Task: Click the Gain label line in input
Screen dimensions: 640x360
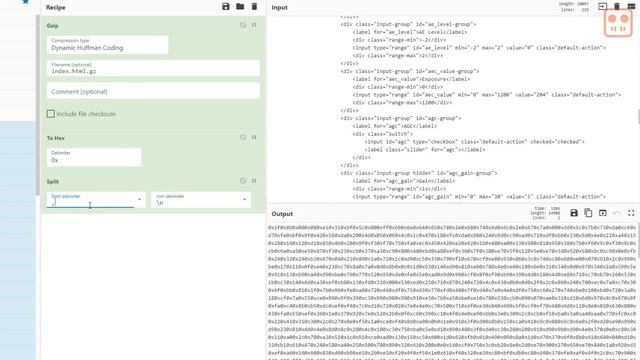Action: click(404, 181)
